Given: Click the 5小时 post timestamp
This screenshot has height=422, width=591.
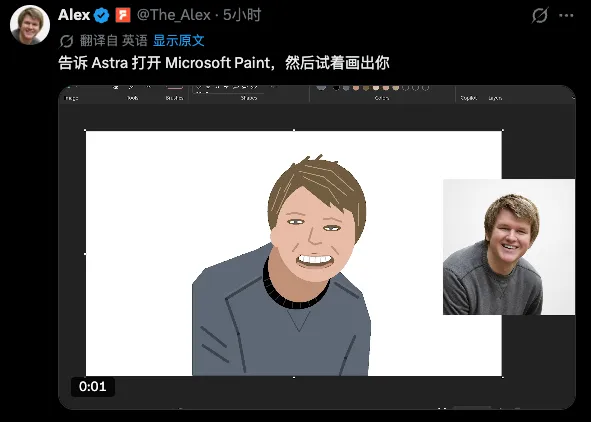Looking at the screenshot, I should 242,15.
